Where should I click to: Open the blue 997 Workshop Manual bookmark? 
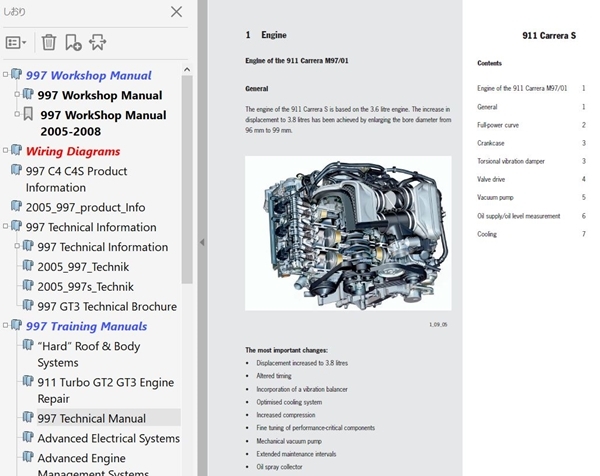[89, 75]
